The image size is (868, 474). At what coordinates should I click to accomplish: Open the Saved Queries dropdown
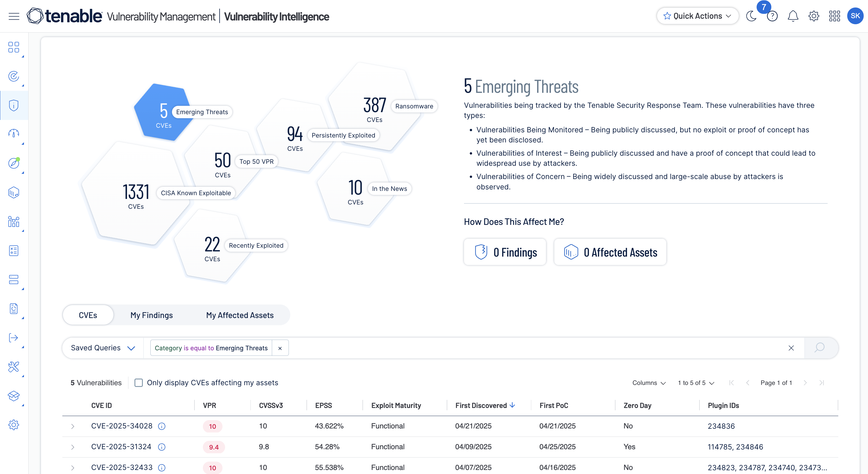(103, 348)
